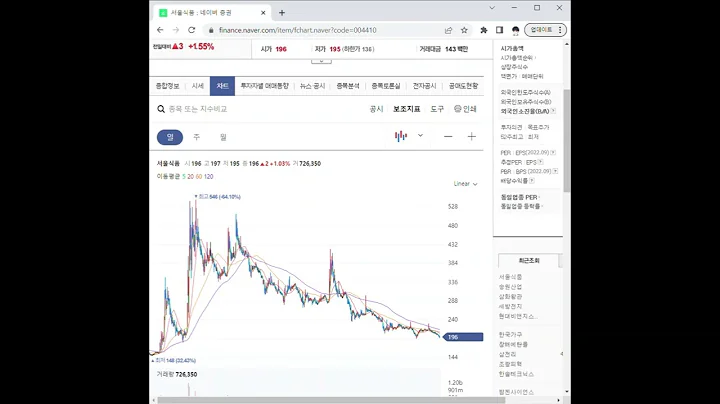Click the 업데이트 update button in Chrome
This screenshot has height=404, width=720.
point(541,30)
